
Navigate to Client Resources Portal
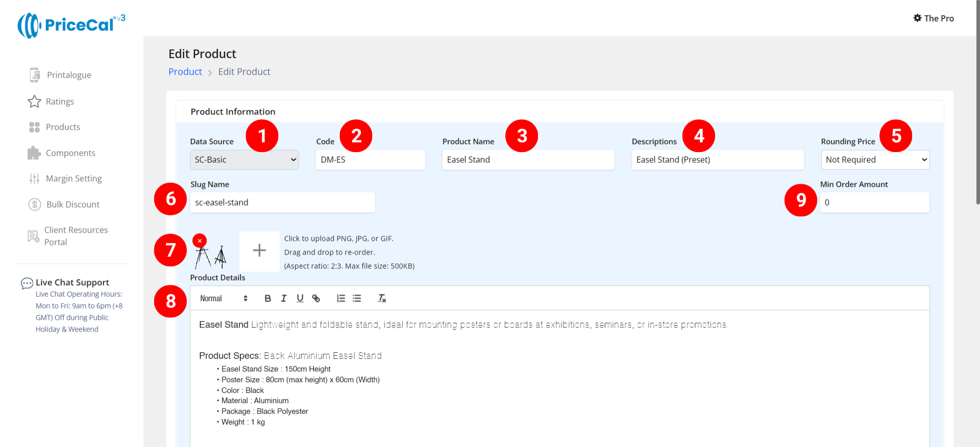[x=76, y=236]
